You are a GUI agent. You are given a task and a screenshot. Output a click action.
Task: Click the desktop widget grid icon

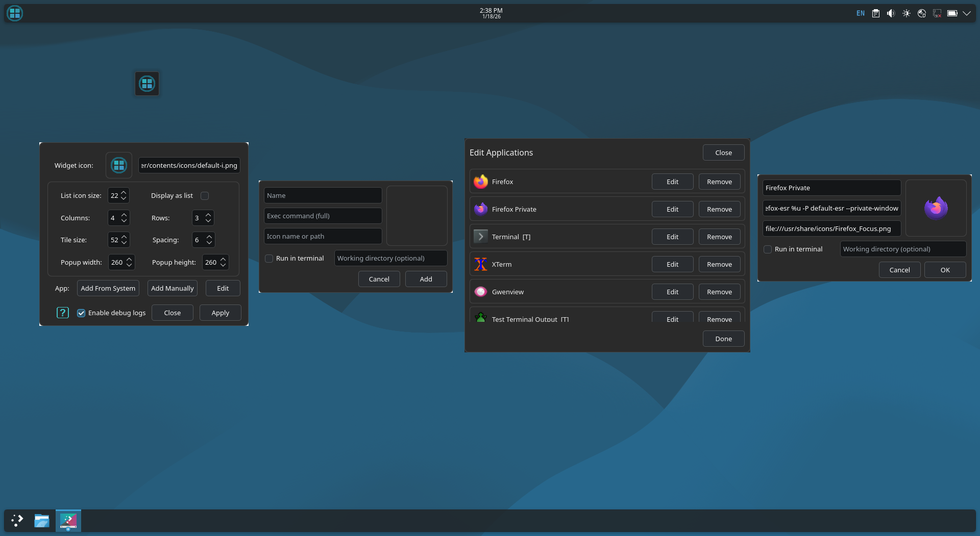pos(147,83)
